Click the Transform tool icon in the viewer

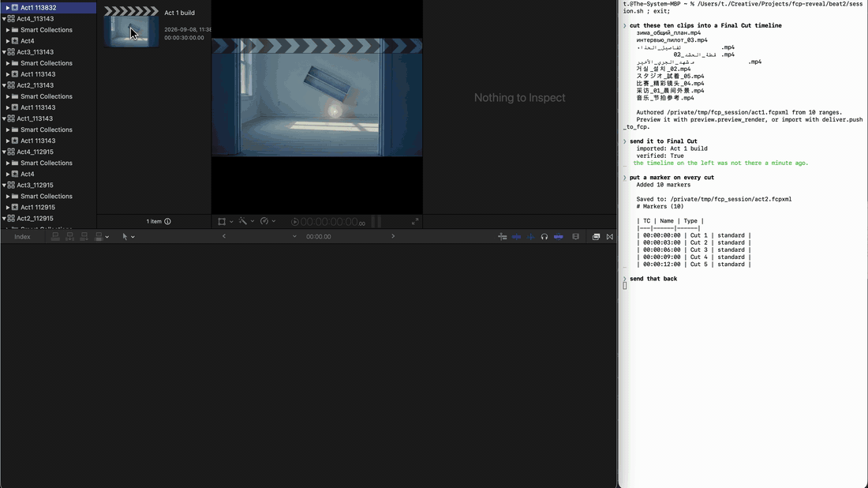[222, 222]
